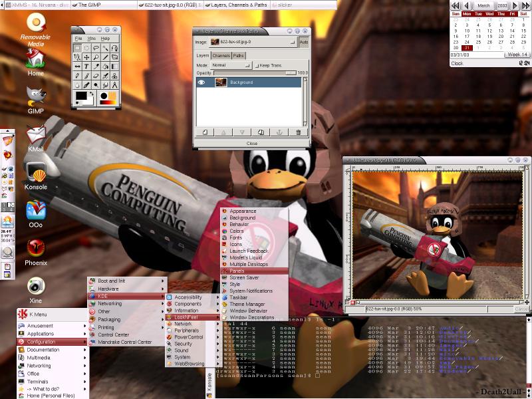
Task: Expand the Accessibility submenu
Action: [x=193, y=297]
